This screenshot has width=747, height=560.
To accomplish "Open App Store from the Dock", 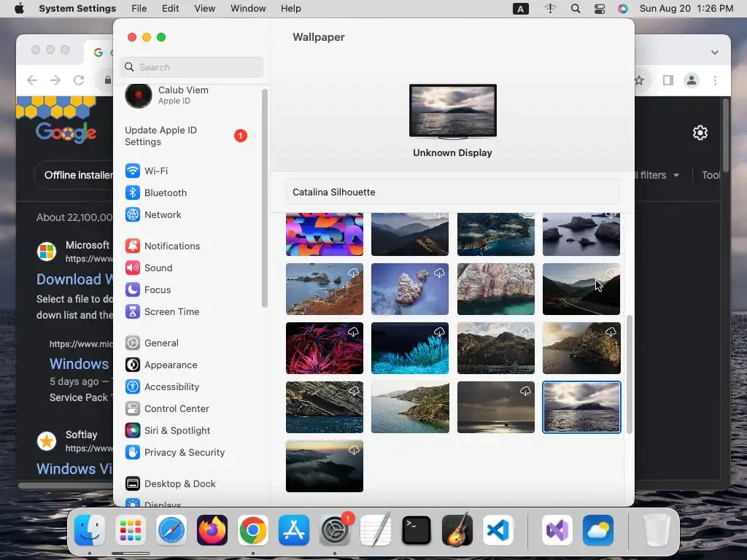I will coord(294,530).
